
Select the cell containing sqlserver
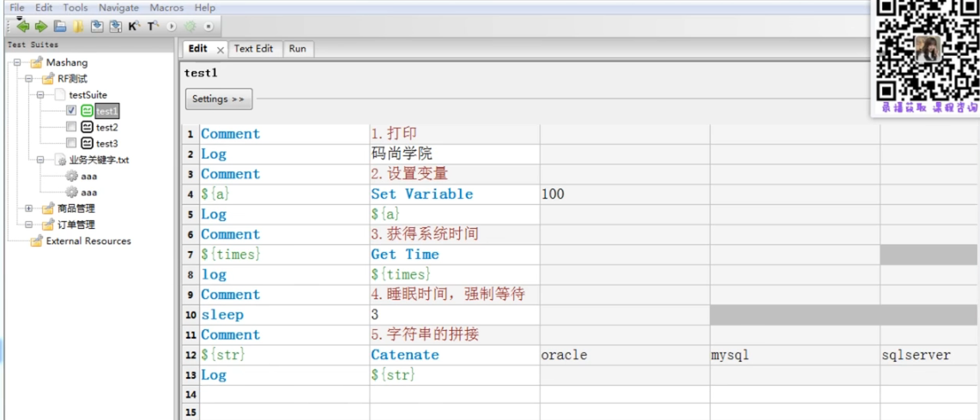click(929, 355)
